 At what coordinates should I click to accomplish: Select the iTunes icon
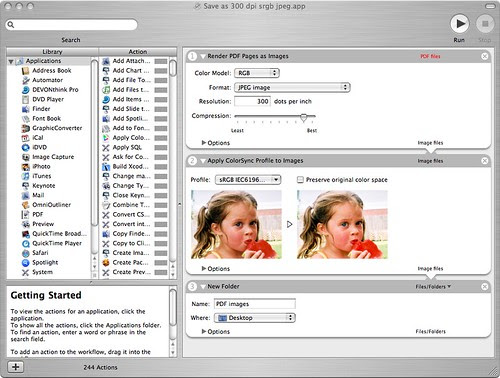pyautogui.click(x=26, y=176)
